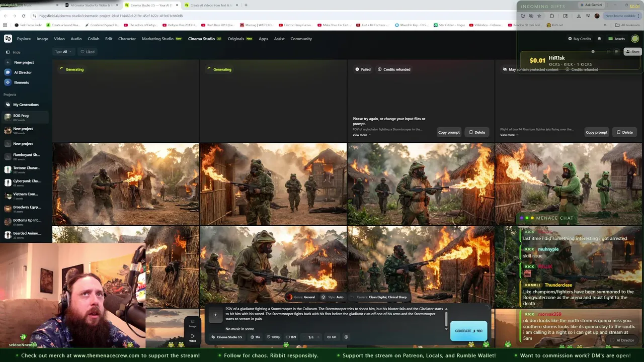Select Video mode in prompt panel
This screenshot has height=362, width=644.
(x=192, y=338)
